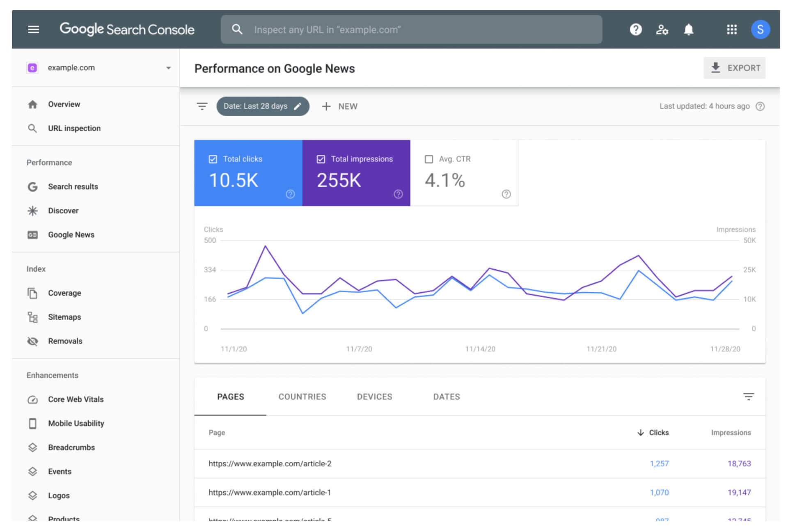This screenshot has width=788, height=532.
Task: Click the Google News sidebar icon
Action: pos(33,234)
